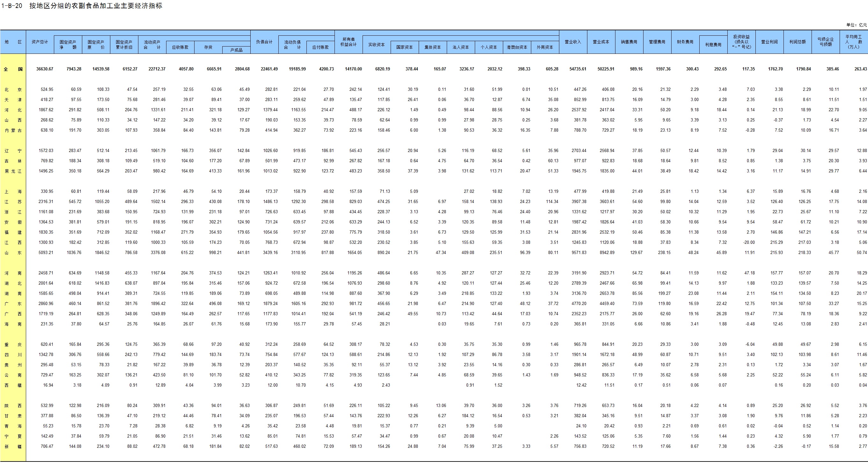The width and height of the screenshot is (868, 472).
Task: Click the 单位: 亿元 unit label
Action: [856, 25]
